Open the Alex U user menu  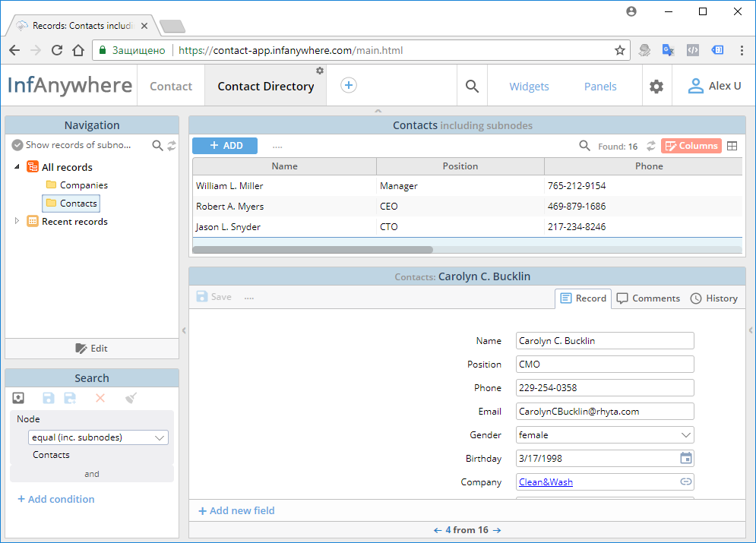(714, 86)
